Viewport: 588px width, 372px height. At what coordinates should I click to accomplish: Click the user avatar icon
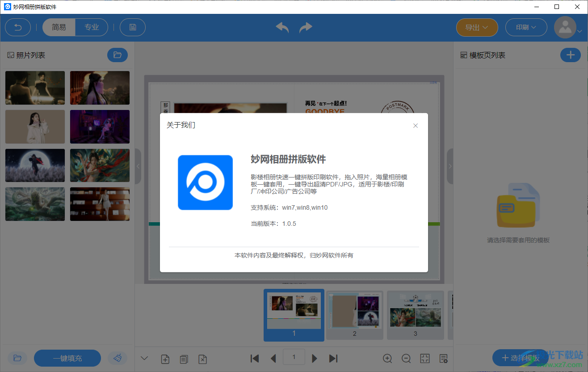(x=565, y=27)
